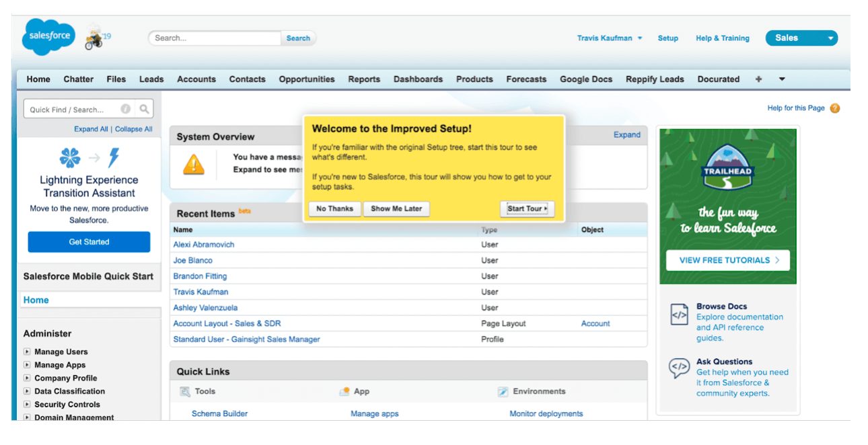Click the Collapse All link
The height and width of the screenshot is (445, 868).
[x=133, y=129]
